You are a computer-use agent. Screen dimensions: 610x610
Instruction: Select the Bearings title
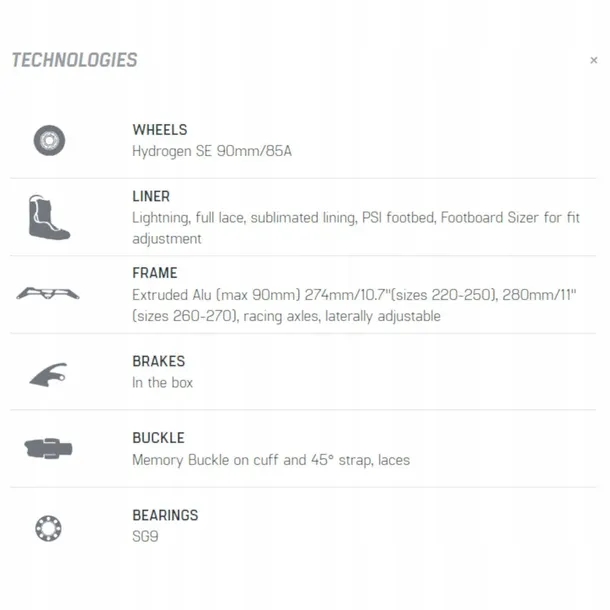165,515
